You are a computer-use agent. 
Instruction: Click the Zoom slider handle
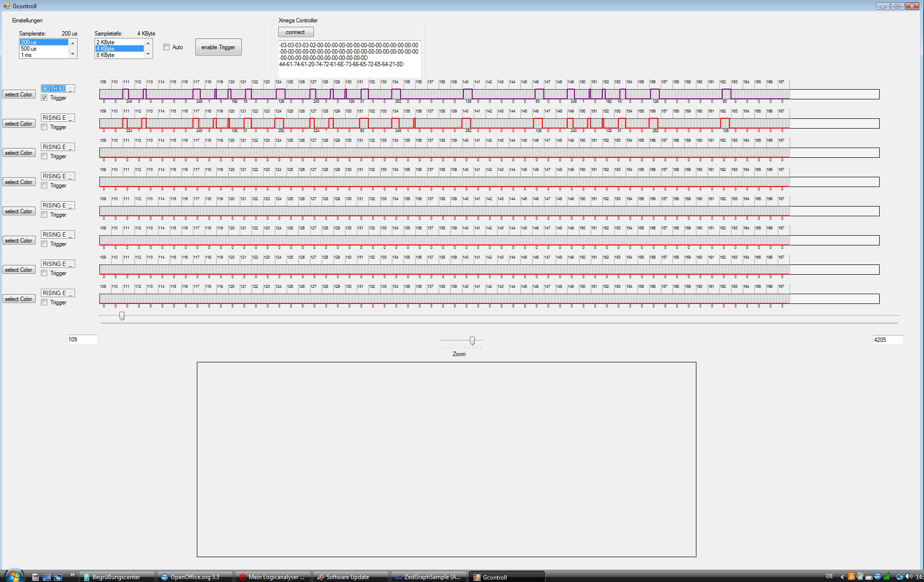[x=472, y=341]
